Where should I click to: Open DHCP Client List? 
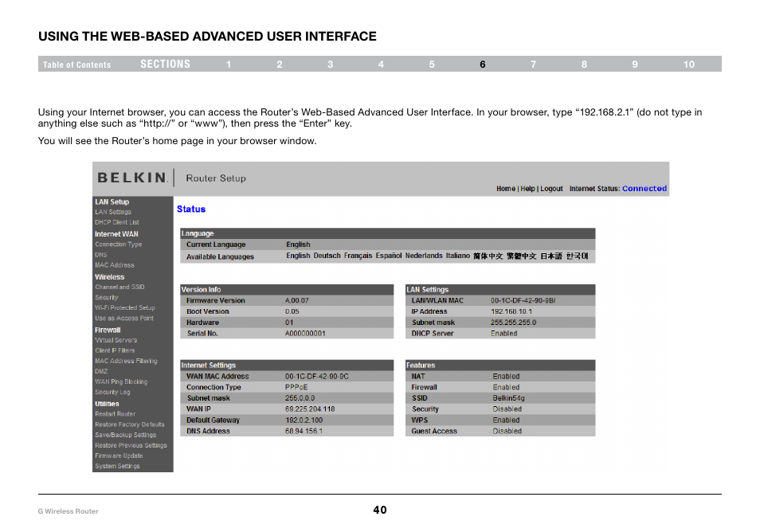coord(117,222)
